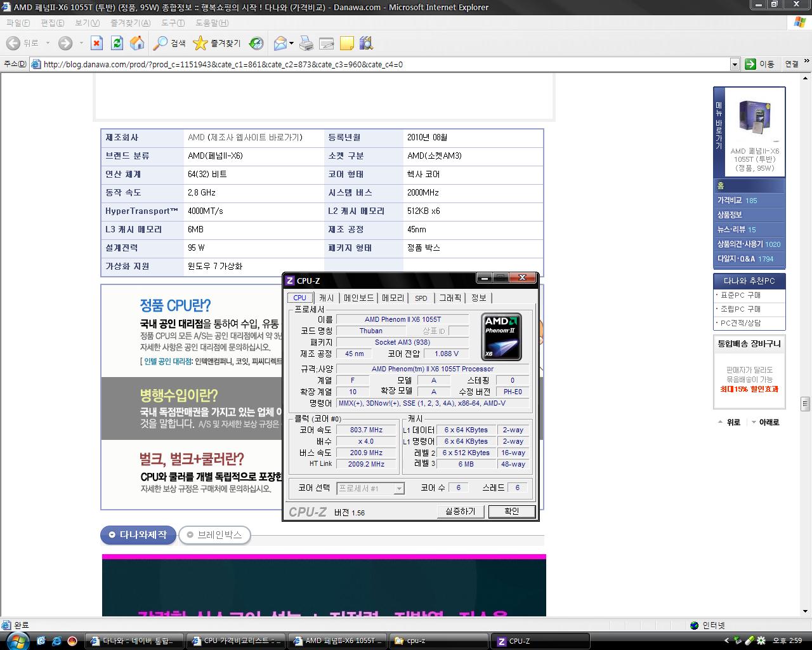The height and width of the screenshot is (650, 812).
Task: Click the 실증하기 button in CPU-Z
Action: click(461, 512)
